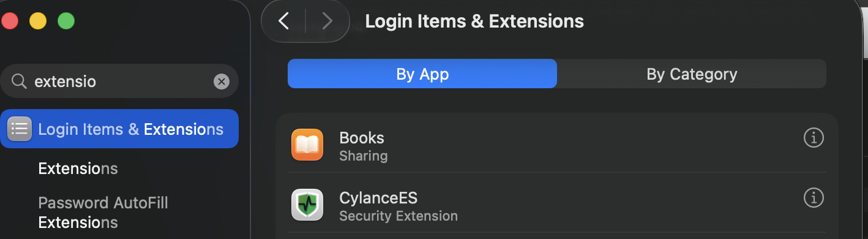Go back with the left chevron
868x239 pixels.
point(283,21)
